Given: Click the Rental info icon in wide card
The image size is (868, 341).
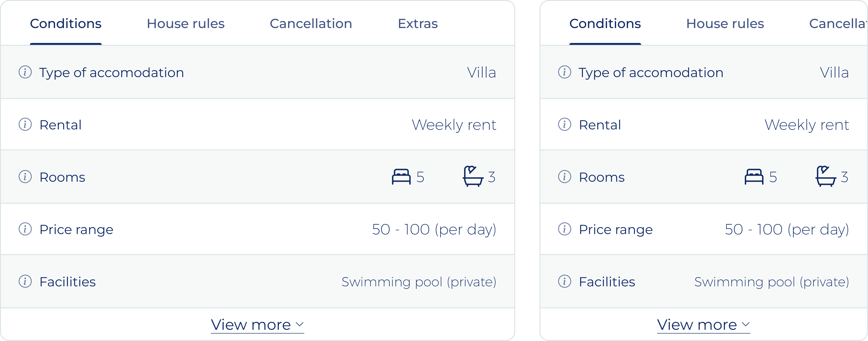Looking at the screenshot, I should (x=25, y=124).
